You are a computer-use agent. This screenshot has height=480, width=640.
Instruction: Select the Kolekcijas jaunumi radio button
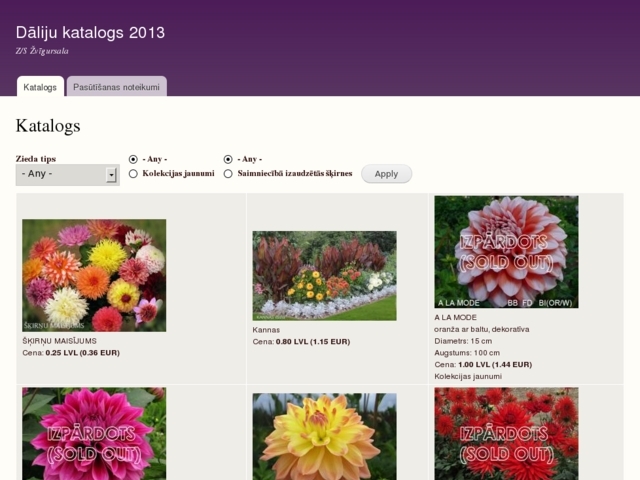coord(133,173)
